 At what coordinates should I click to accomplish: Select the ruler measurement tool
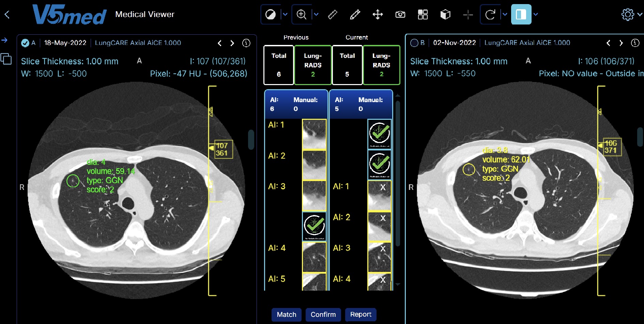click(x=333, y=14)
